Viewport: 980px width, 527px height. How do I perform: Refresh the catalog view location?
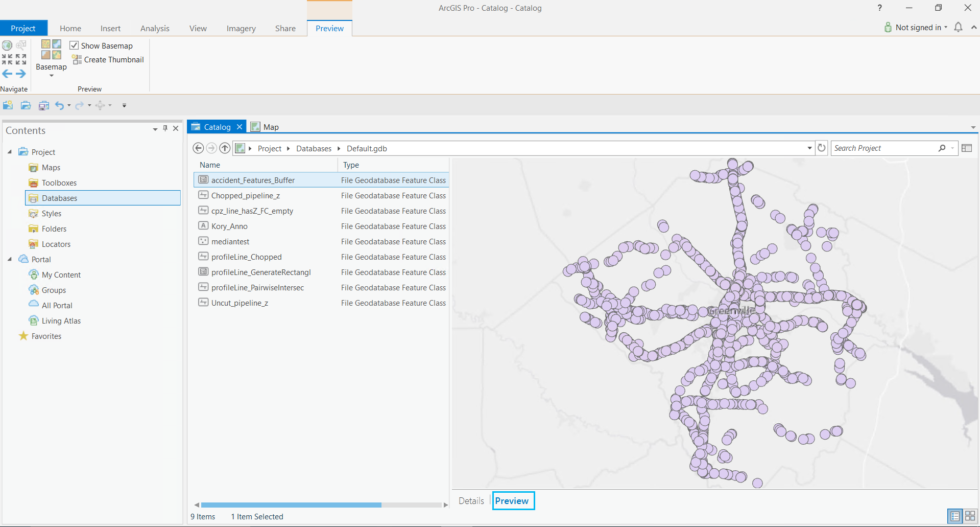[x=821, y=148]
